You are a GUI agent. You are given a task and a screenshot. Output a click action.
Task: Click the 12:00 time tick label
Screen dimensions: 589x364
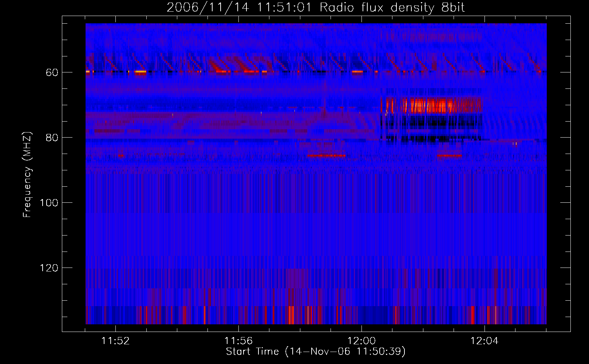(x=361, y=341)
